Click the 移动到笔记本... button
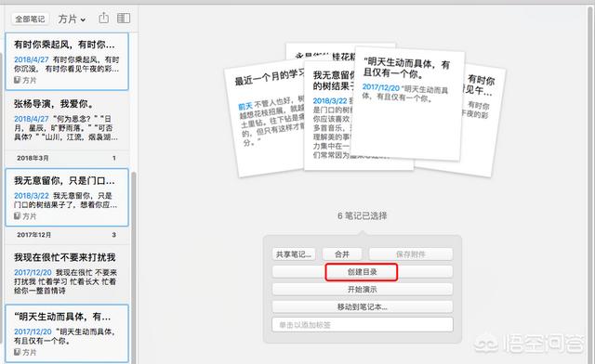The width and height of the screenshot is (595, 364). tap(363, 306)
